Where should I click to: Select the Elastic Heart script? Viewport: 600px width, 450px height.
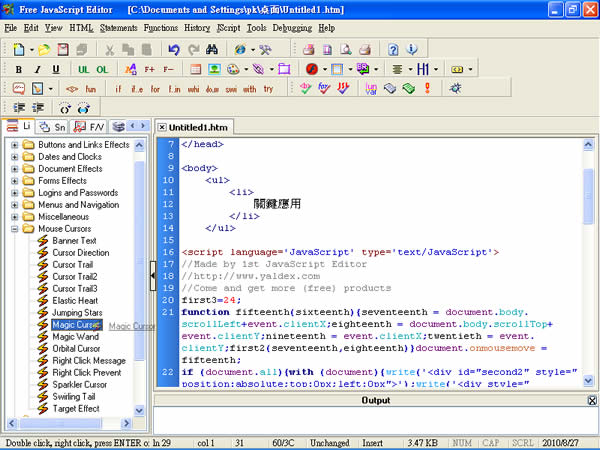pos(75,300)
